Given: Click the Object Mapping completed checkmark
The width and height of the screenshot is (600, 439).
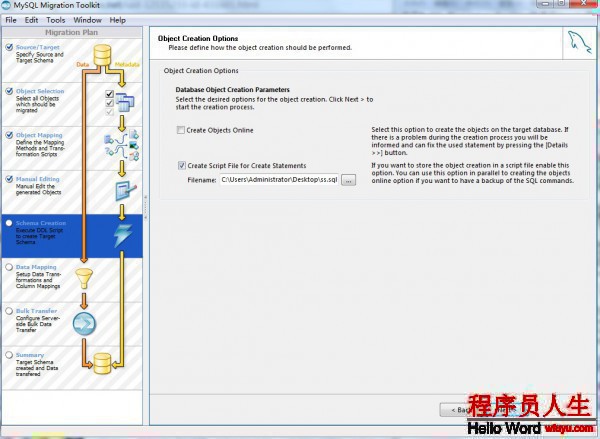Looking at the screenshot, I should click(x=9, y=135).
